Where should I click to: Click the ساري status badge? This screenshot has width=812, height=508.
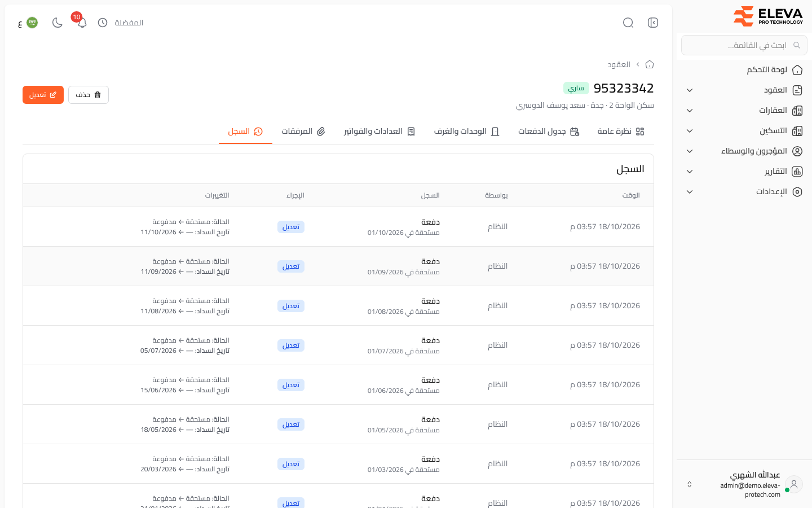pos(576,88)
